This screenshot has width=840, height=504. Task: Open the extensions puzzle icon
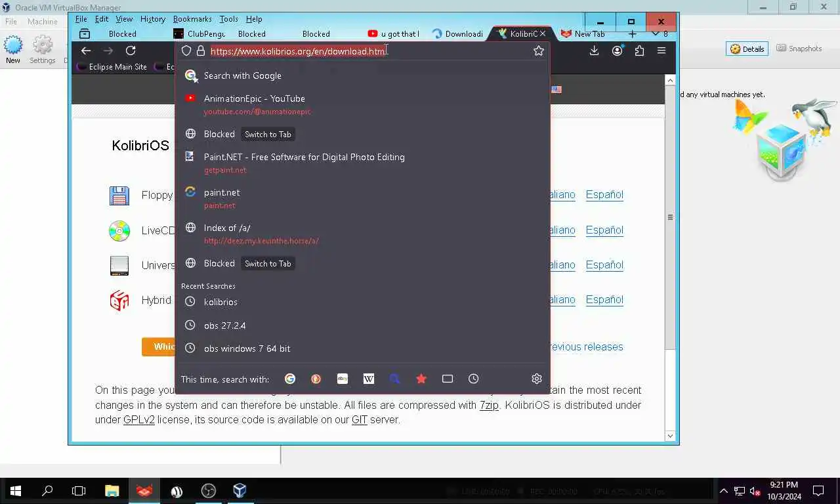tap(639, 51)
